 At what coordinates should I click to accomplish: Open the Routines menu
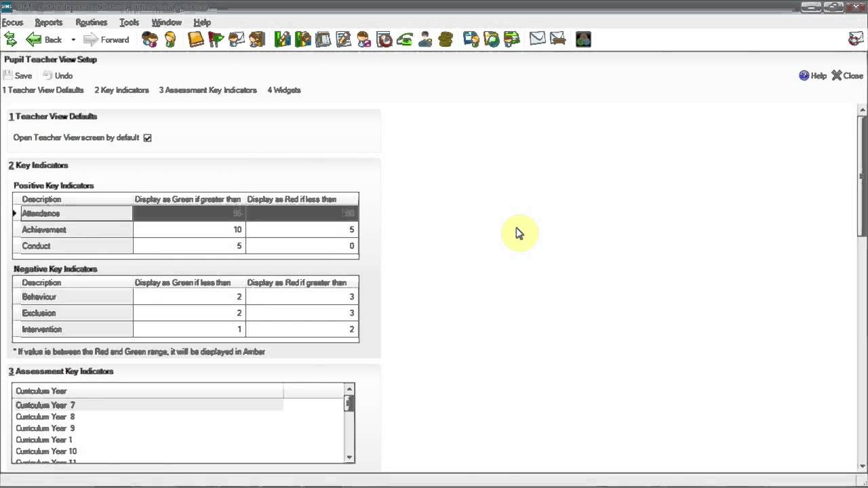[x=92, y=22]
